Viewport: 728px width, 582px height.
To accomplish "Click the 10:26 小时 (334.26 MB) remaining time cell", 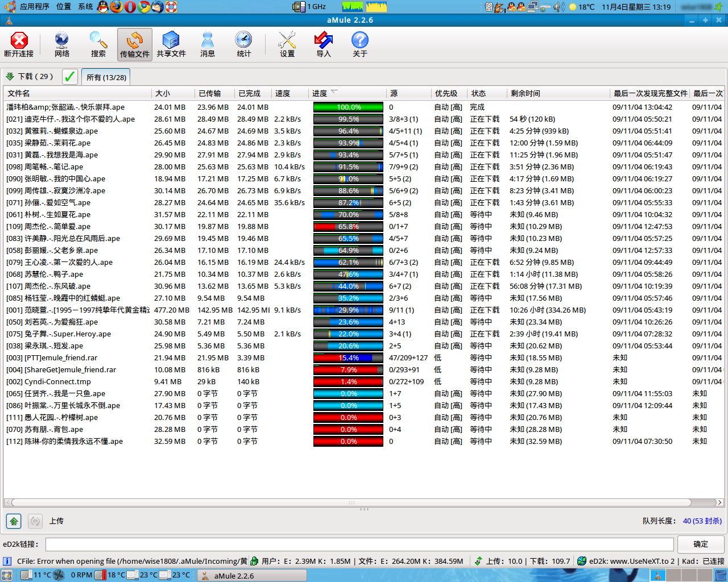I will pos(548,310).
